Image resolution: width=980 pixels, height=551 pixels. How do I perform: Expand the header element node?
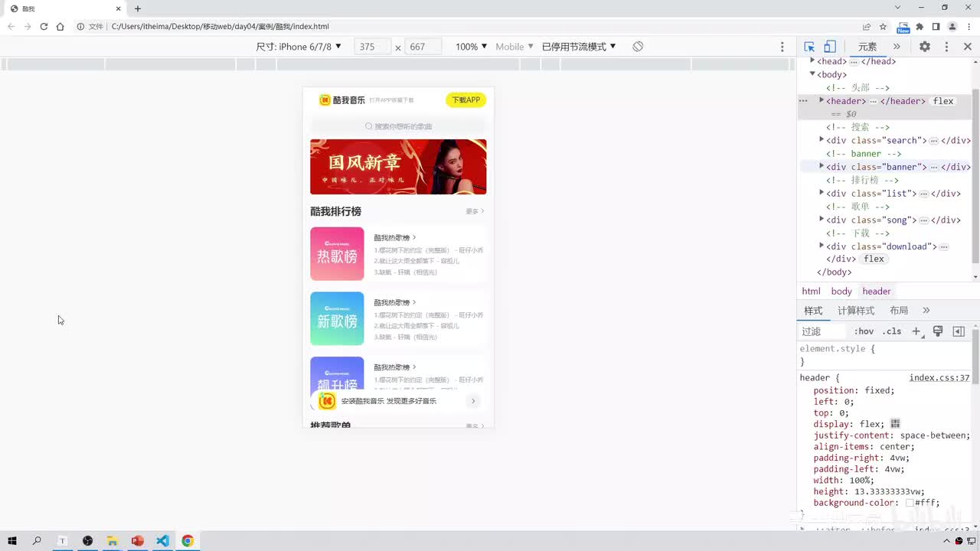[822, 100]
